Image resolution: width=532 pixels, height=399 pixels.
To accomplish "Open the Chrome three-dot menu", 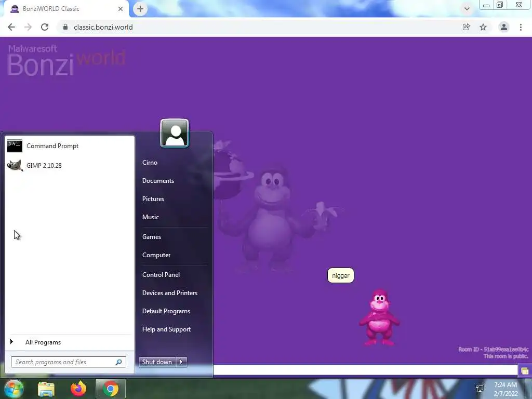I will click(521, 27).
